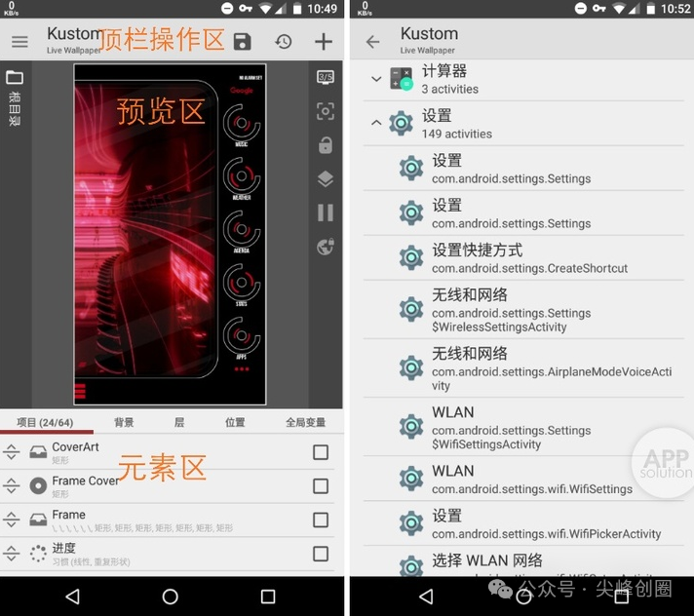This screenshot has height=616, width=694.
Task: Select com.android.settings.CreateShortcut activity
Action: pyautogui.click(x=523, y=257)
